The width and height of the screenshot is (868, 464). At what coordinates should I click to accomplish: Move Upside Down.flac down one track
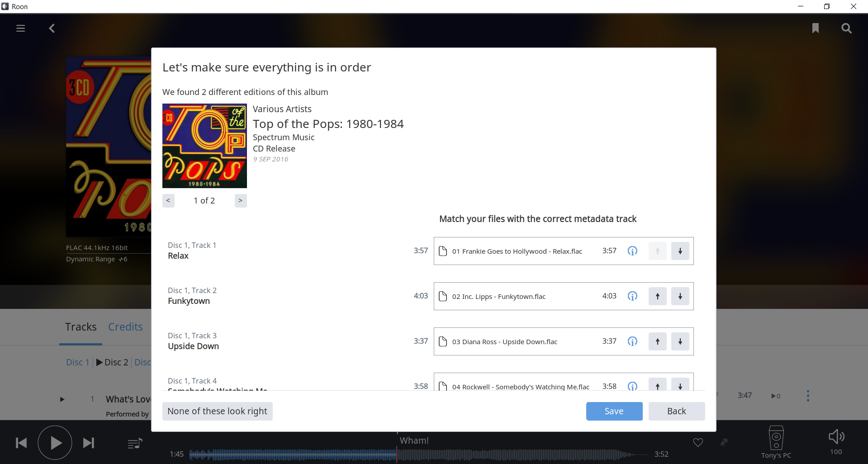click(680, 341)
